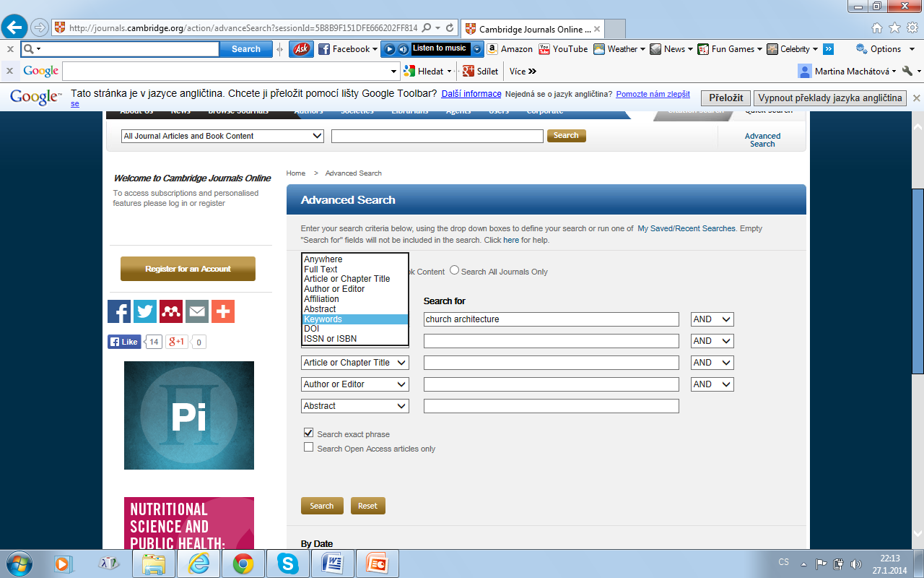924x578 pixels.
Task: Click the Google toolbar logo
Action: (41, 71)
